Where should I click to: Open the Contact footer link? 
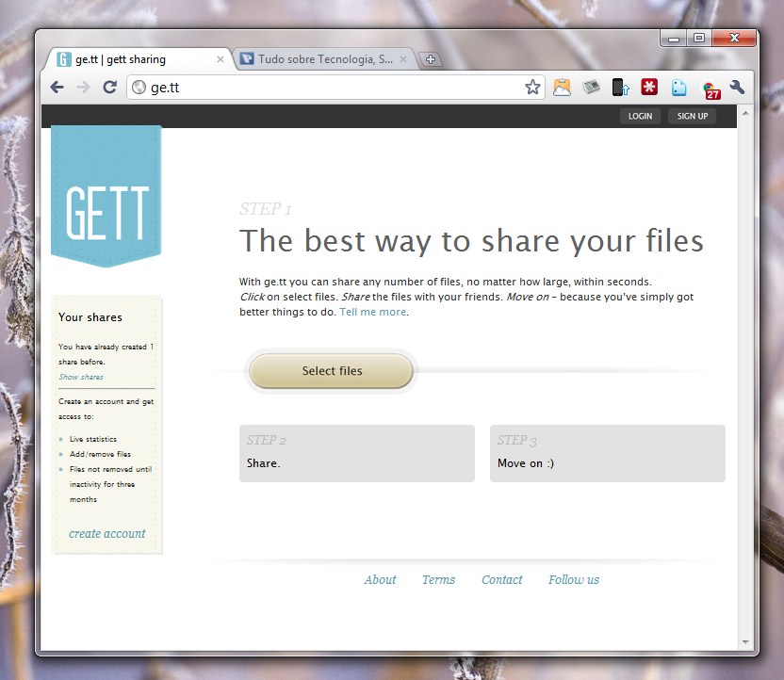[x=501, y=579]
